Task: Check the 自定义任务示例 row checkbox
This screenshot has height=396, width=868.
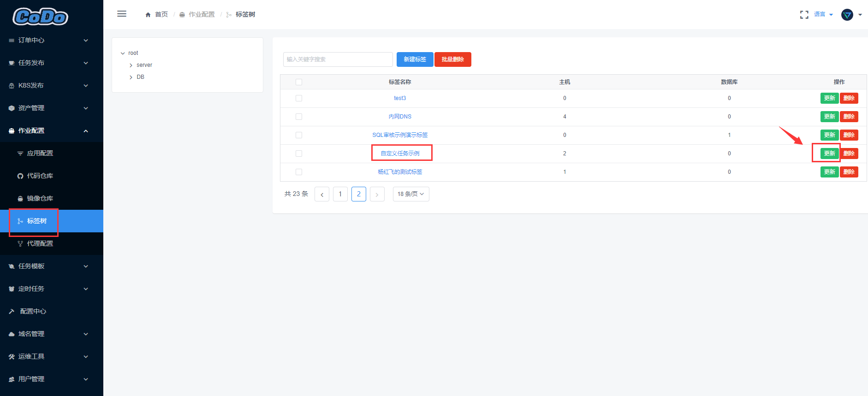Action: pos(299,154)
